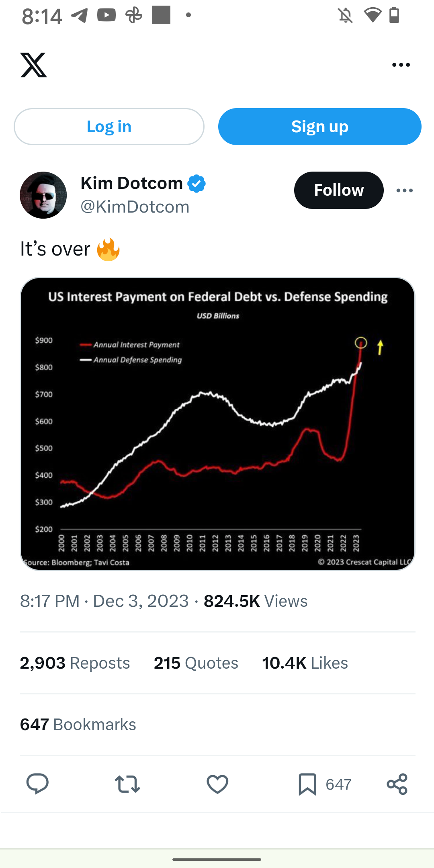434x868 pixels.
Task: Open the 8:17 PM Dec 3 timestamp
Action: (104, 601)
